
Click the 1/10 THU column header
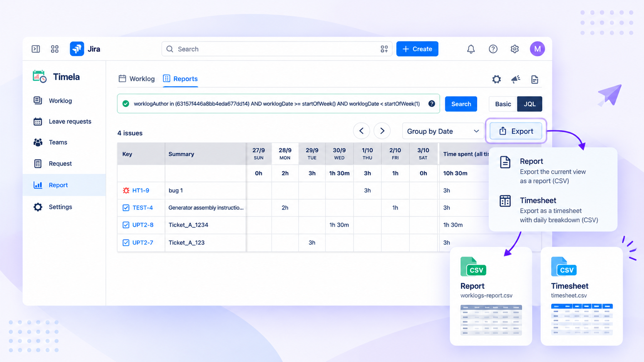[x=367, y=153]
